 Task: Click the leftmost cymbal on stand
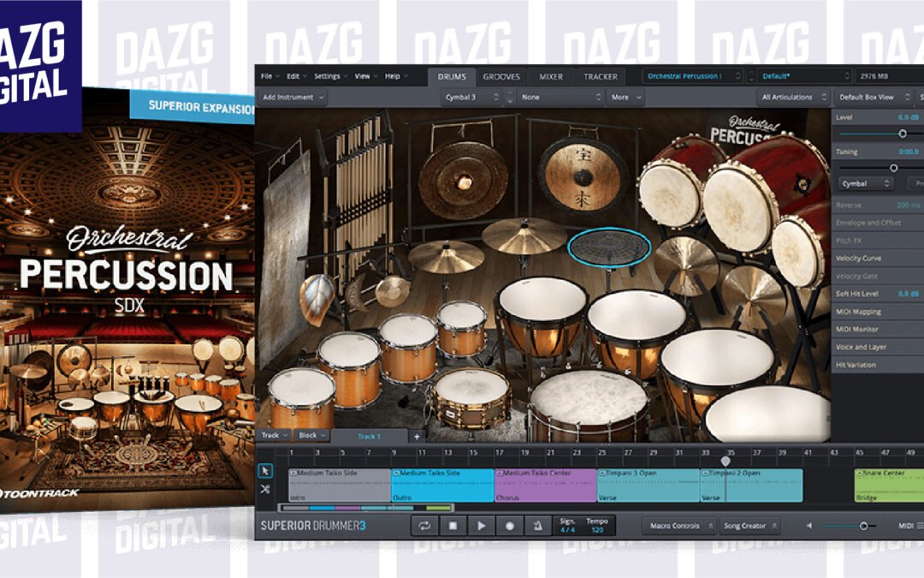446,256
